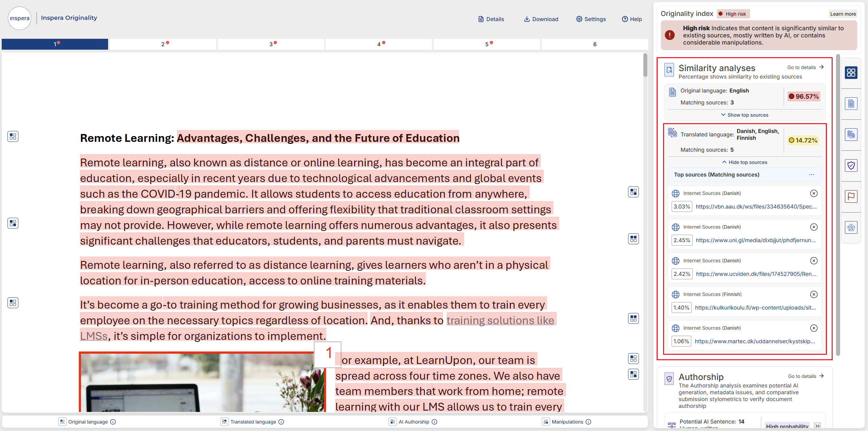Viewport: 868px width, 431px height.
Task: Switch to page 6 tab
Action: point(595,44)
